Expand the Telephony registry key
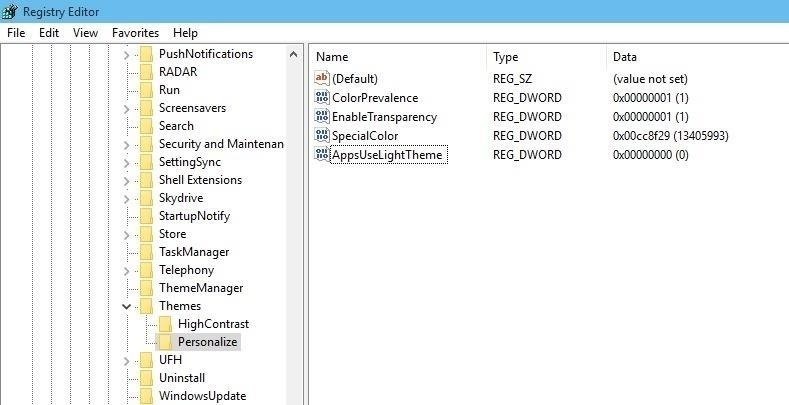Viewport: 789px width, 405px height. pos(126,270)
